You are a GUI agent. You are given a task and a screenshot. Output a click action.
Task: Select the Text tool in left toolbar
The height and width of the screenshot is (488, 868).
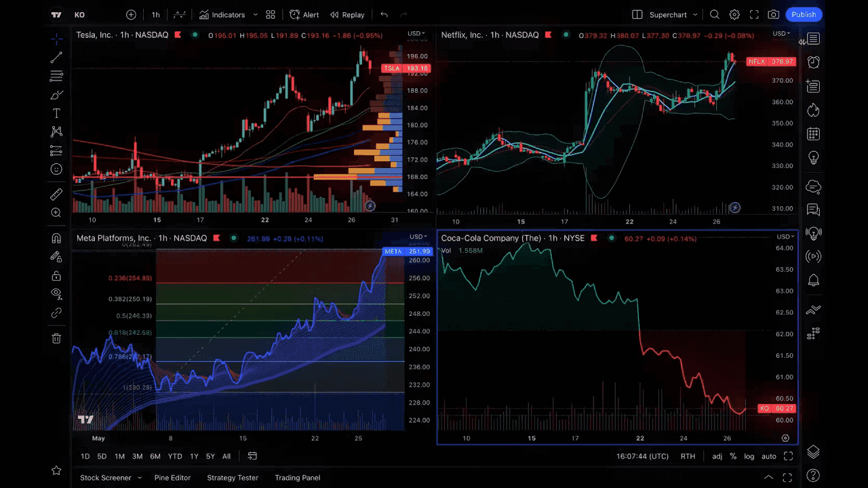tap(56, 113)
